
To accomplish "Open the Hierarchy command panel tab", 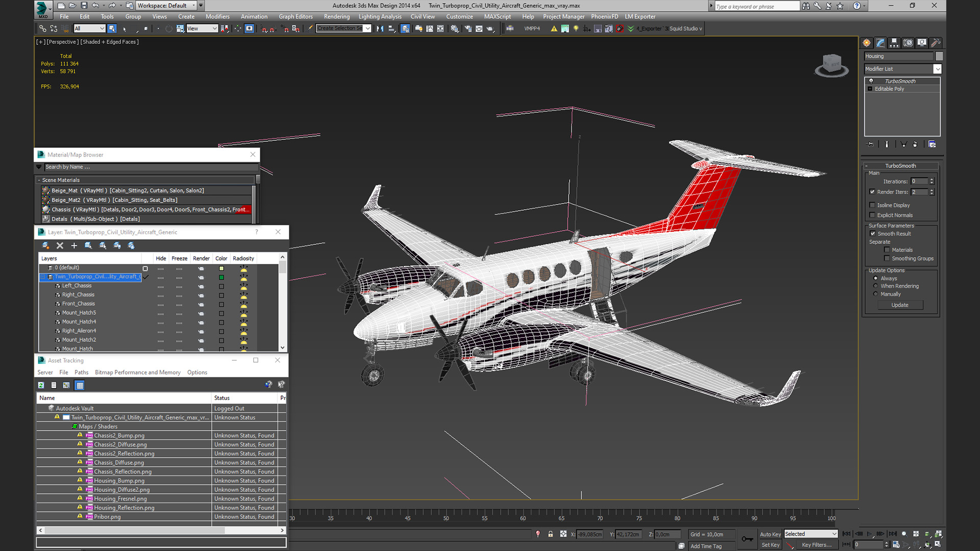I will (x=894, y=43).
